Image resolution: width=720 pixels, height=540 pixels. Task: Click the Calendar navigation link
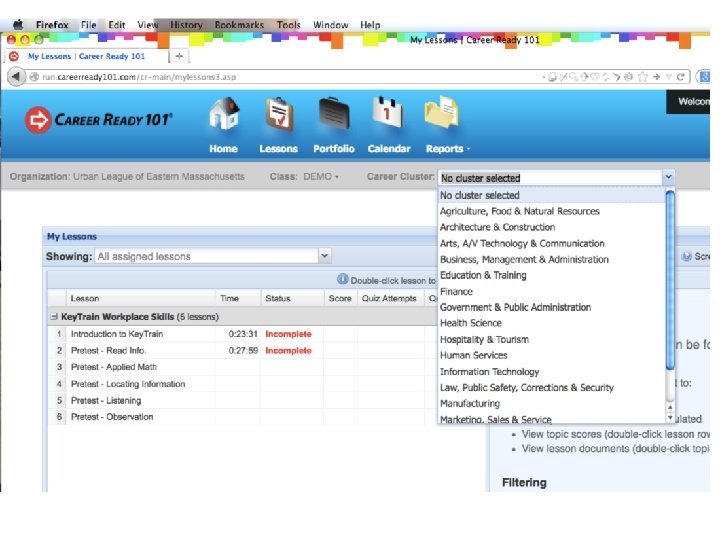point(389,149)
